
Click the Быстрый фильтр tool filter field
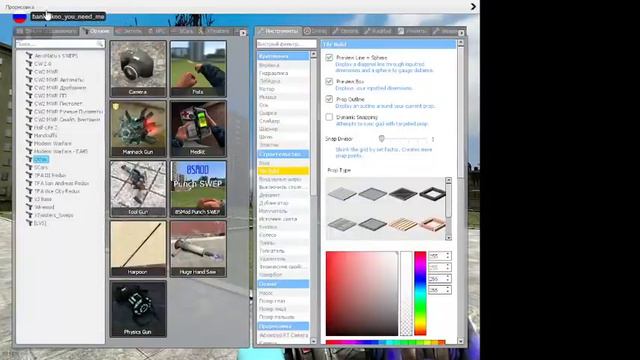pos(287,44)
